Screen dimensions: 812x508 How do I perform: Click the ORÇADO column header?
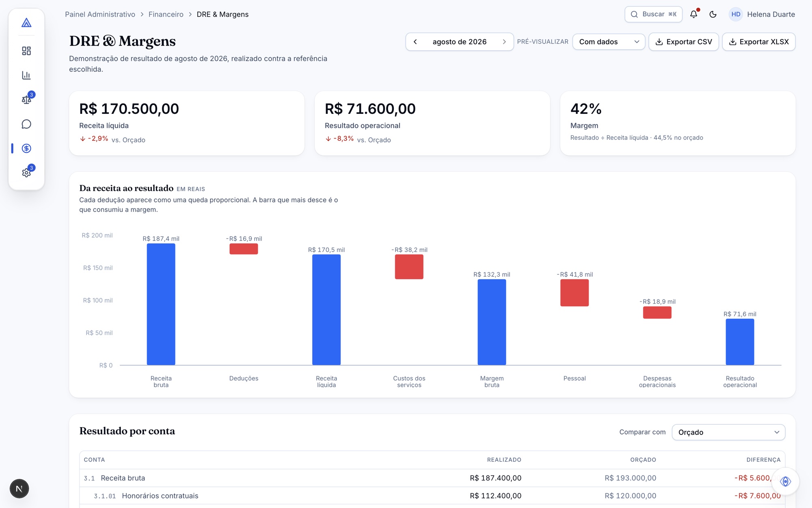pyautogui.click(x=643, y=460)
